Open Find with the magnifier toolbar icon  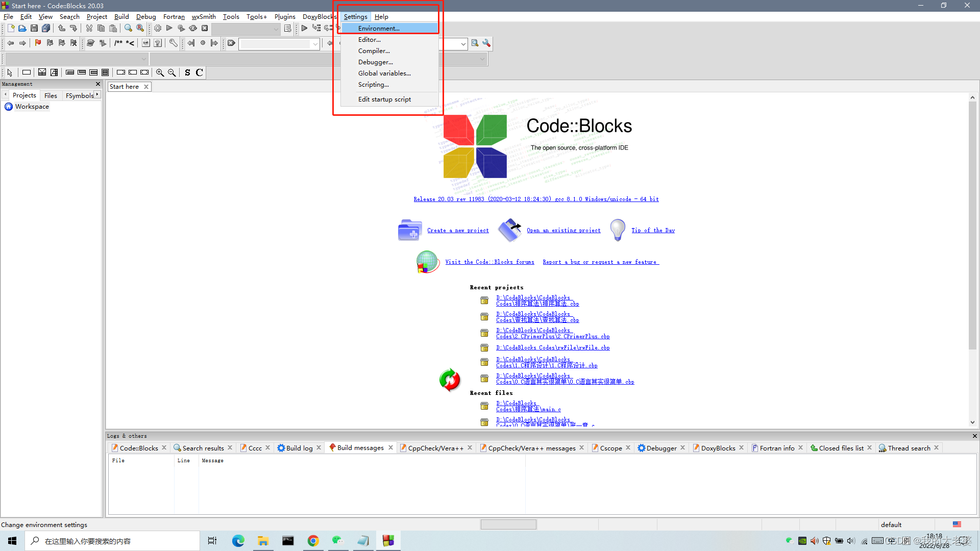click(128, 28)
